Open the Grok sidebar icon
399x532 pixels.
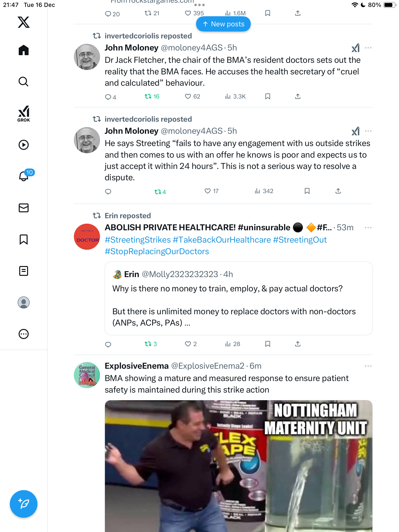[24, 114]
